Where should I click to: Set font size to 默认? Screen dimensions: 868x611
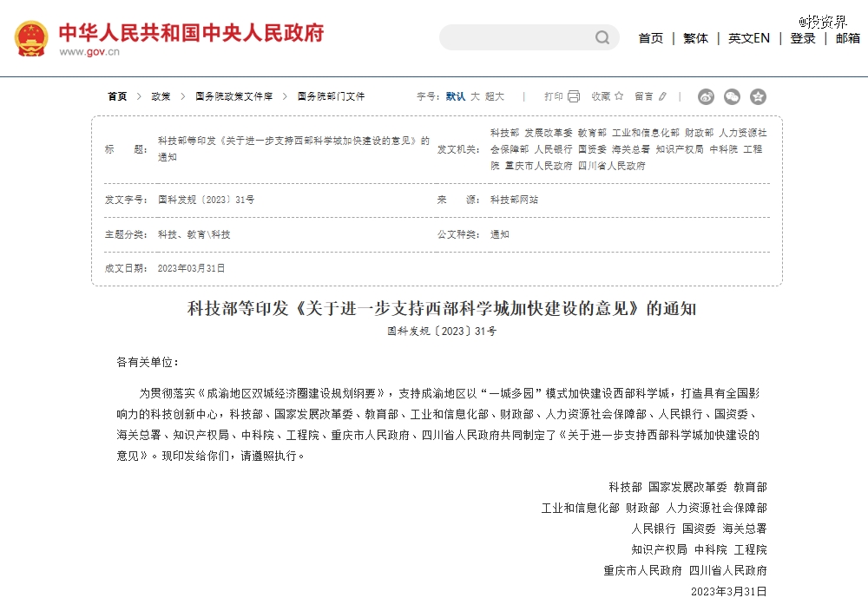[456, 96]
